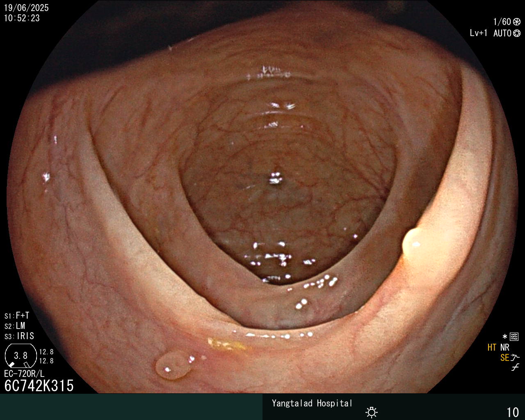The height and width of the screenshot is (420, 525).
Task: Click the structure enhancement icon beside SE
Action: pyautogui.click(x=515, y=358)
